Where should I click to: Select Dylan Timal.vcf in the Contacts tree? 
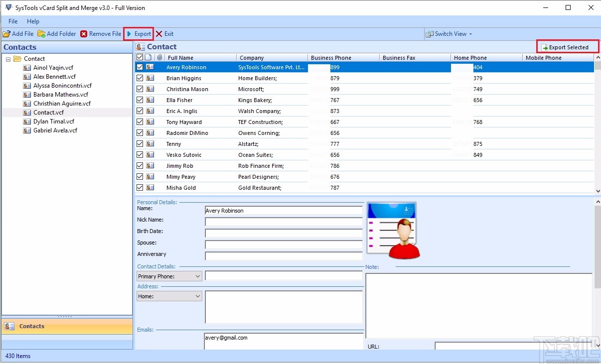(53, 121)
